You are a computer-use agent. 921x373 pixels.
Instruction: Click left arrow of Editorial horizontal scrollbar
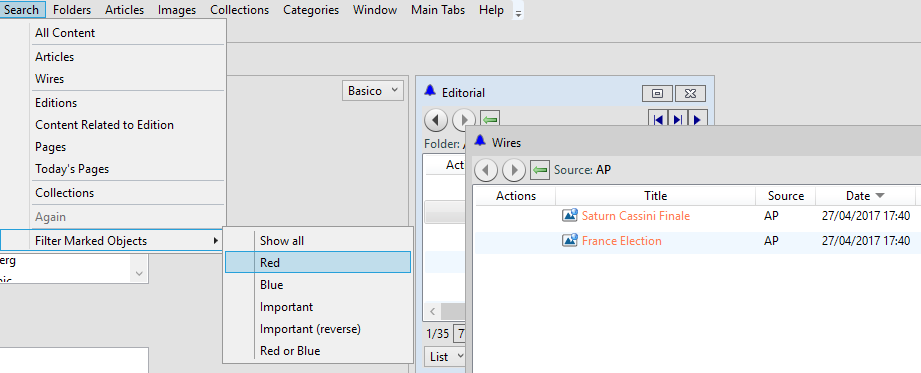[x=432, y=311]
